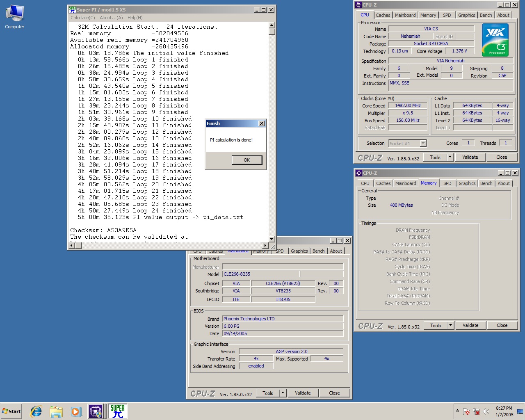Image resolution: width=525 pixels, height=420 pixels.
Task: Switch to Bench tab in top CPU-Z
Action: coord(486,15)
